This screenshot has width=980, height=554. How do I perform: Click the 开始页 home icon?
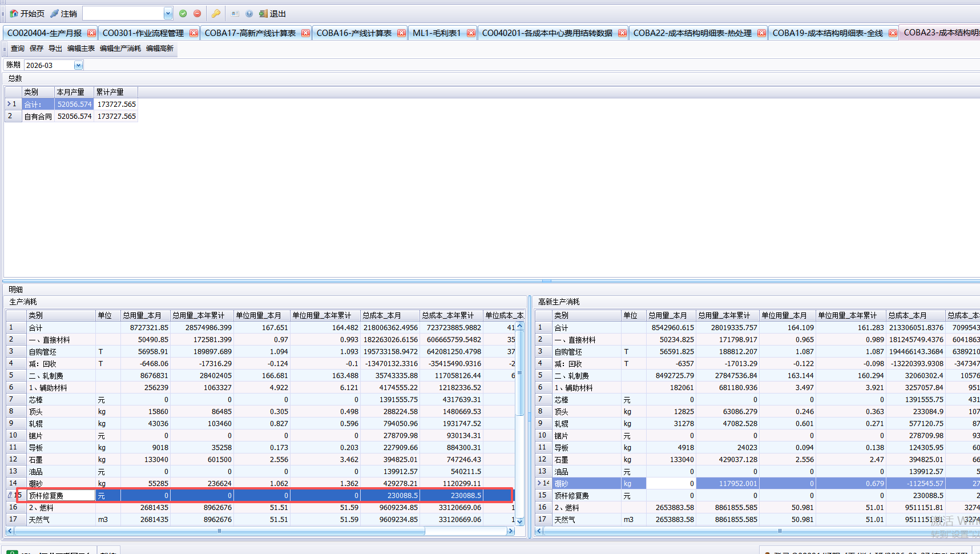[14, 14]
